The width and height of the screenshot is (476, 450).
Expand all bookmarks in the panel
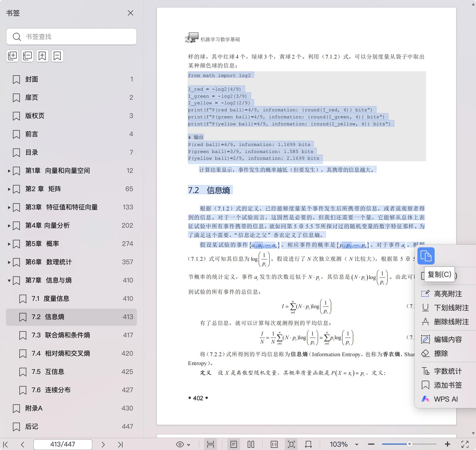click(12, 56)
